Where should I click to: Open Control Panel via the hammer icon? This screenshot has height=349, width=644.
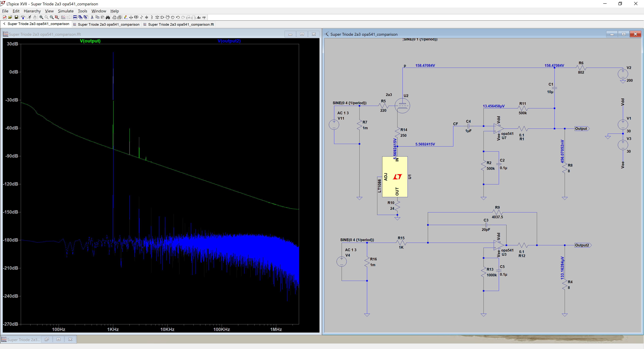click(23, 17)
